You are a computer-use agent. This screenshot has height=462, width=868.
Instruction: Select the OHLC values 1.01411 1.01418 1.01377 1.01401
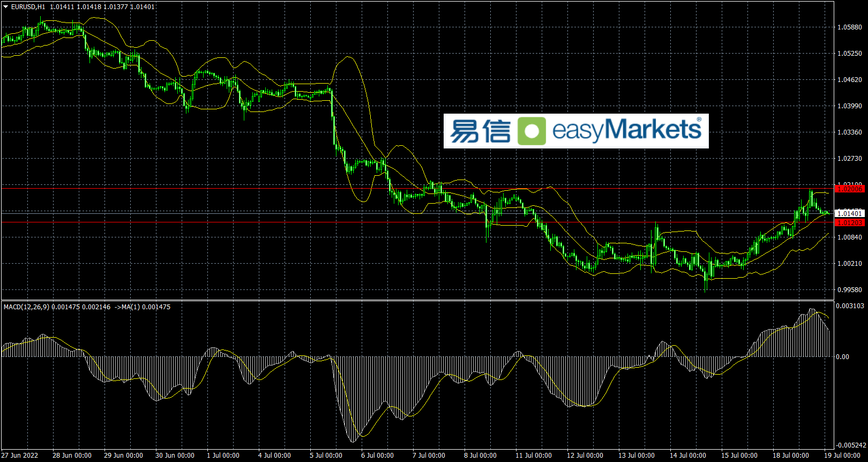[102, 7]
